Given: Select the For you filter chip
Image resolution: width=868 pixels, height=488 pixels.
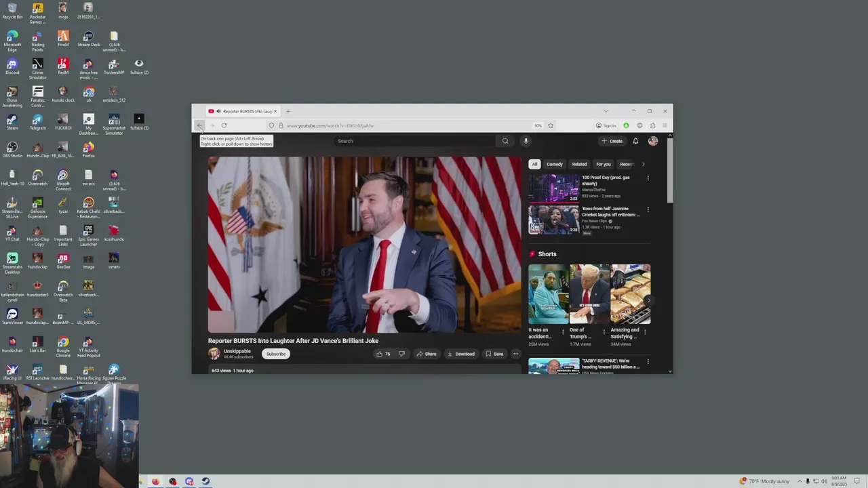Looking at the screenshot, I should point(604,164).
